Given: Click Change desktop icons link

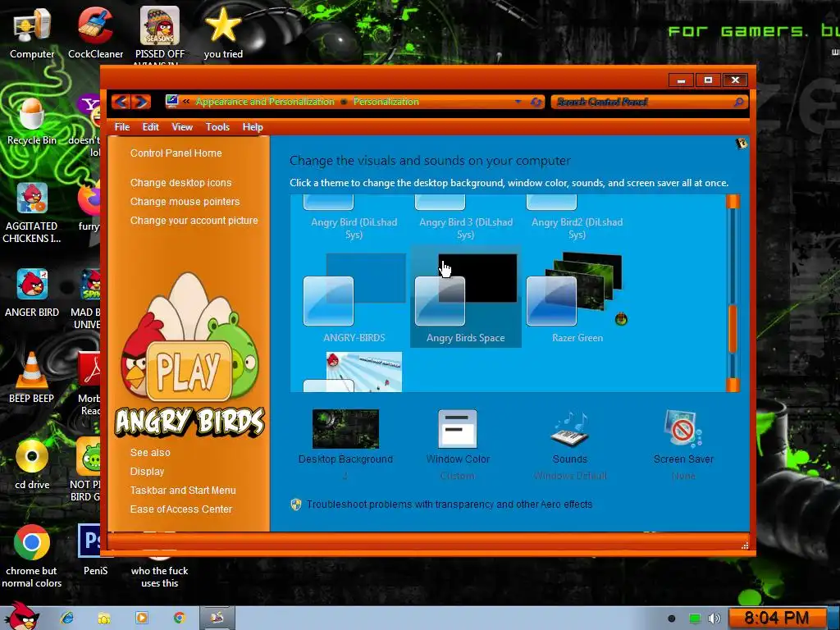Looking at the screenshot, I should point(180,183).
